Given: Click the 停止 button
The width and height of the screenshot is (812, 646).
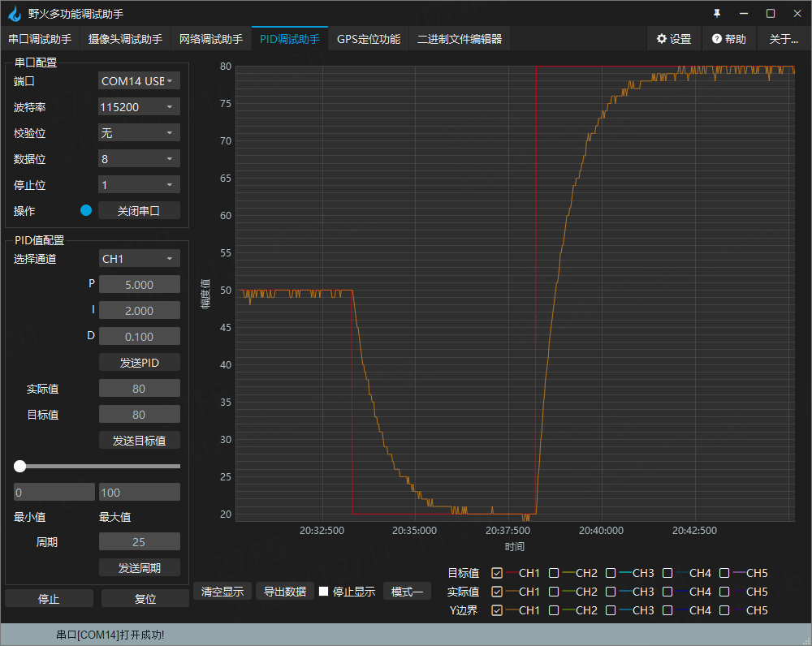Looking at the screenshot, I should 50,598.
